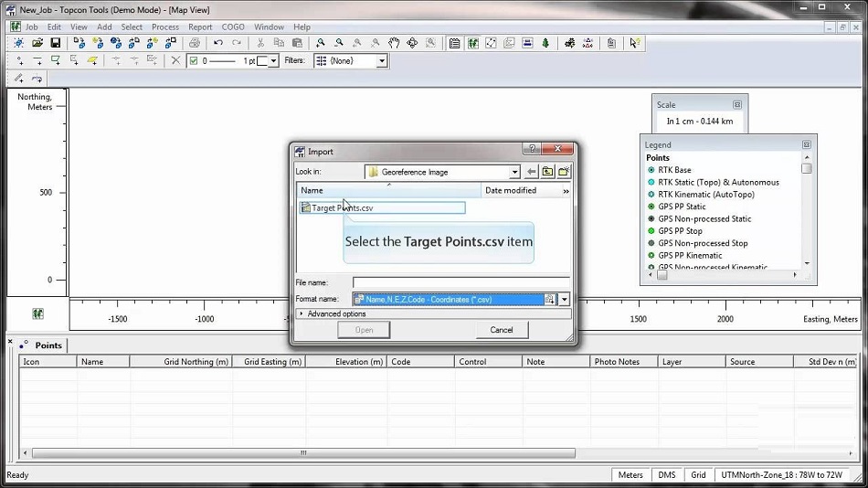Image resolution: width=868 pixels, height=488 pixels.
Task: Click the Elevation (m) column header
Action: (x=346, y=362)
